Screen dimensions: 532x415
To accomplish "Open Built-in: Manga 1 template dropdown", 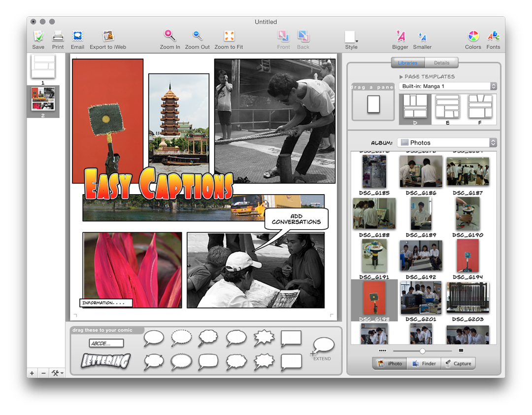I will coord(448,86).
